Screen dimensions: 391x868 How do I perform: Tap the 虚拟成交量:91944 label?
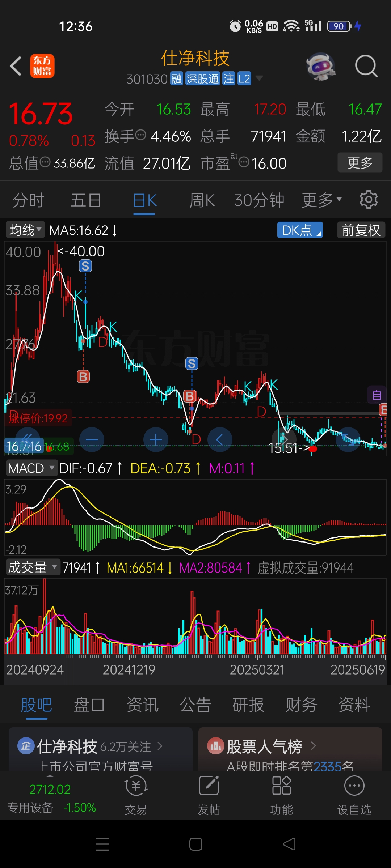pos(305,568)
